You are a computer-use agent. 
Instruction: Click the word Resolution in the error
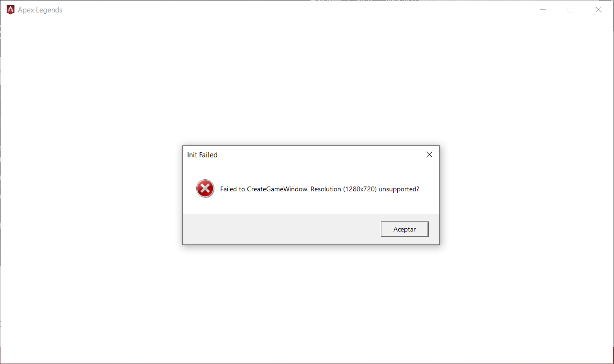(x=325, y=189)
